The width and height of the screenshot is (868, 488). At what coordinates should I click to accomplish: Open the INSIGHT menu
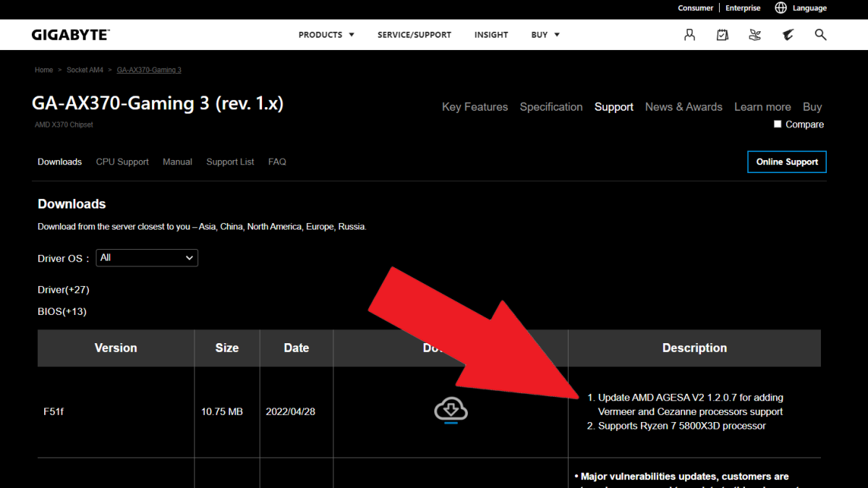point(491,35)
